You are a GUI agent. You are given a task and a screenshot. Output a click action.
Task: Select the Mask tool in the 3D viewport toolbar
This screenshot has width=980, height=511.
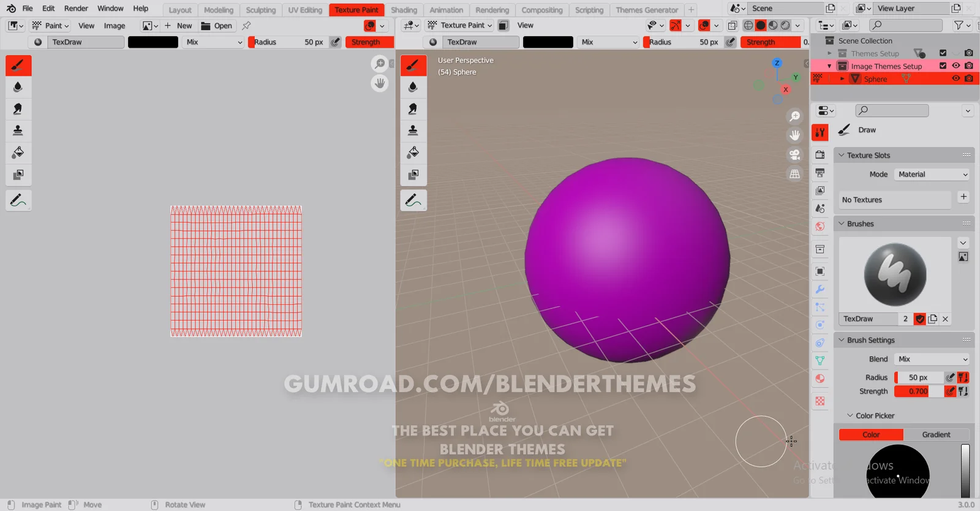pos(413,175)
